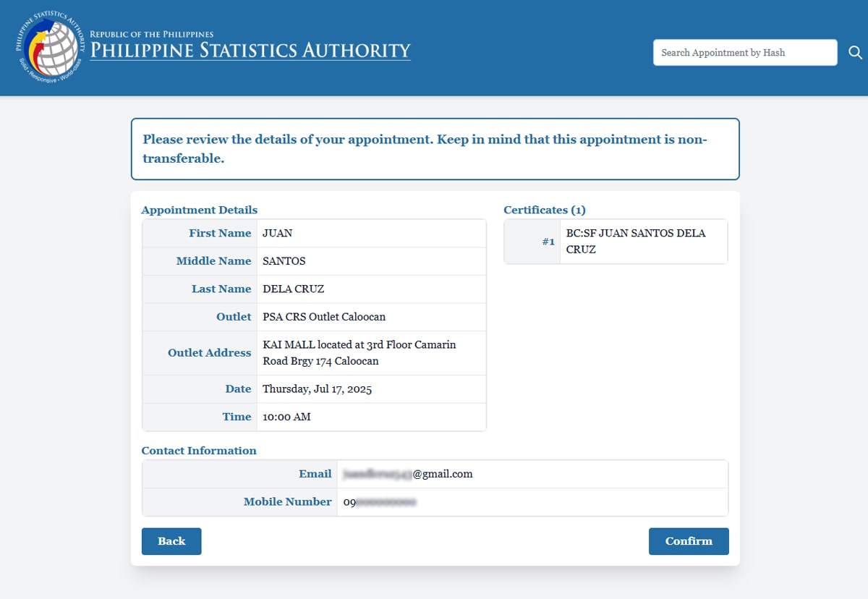
Task: Click the search magnifying glass icon
Action: tap(855, 52)
